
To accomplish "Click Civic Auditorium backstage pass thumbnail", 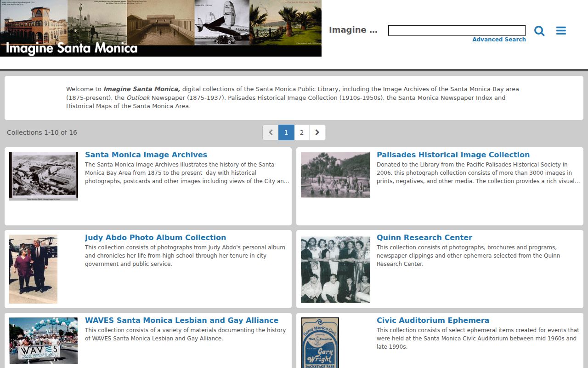I will (320, 343).
